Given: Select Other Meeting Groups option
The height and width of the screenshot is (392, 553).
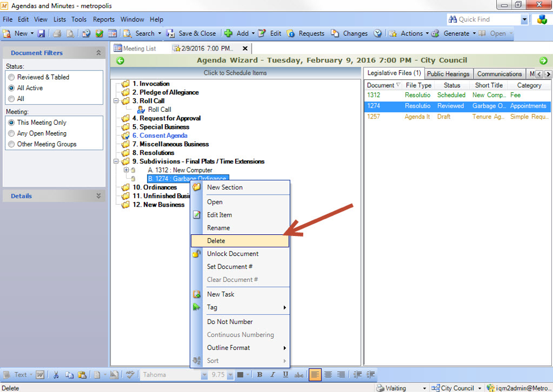Looking at the screenshot, I should tap(11, 144).
